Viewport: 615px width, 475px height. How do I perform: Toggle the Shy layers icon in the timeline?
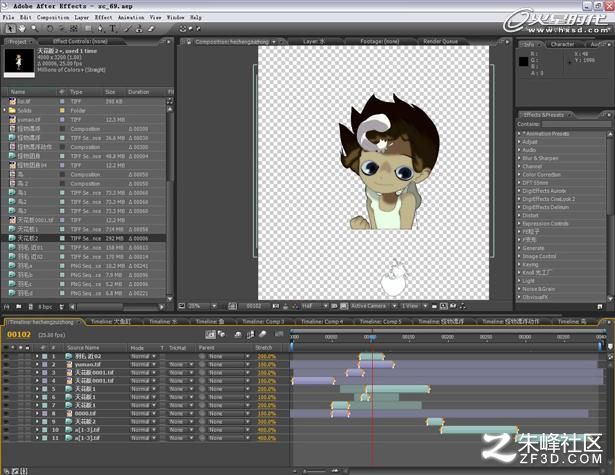pyautogui.click(x=238, y=334)
